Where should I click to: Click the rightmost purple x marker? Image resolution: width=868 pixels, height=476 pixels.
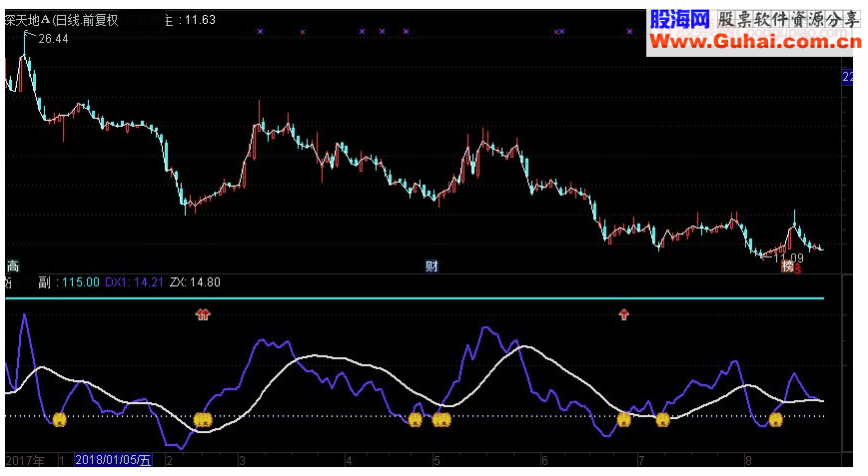(629, 32)
